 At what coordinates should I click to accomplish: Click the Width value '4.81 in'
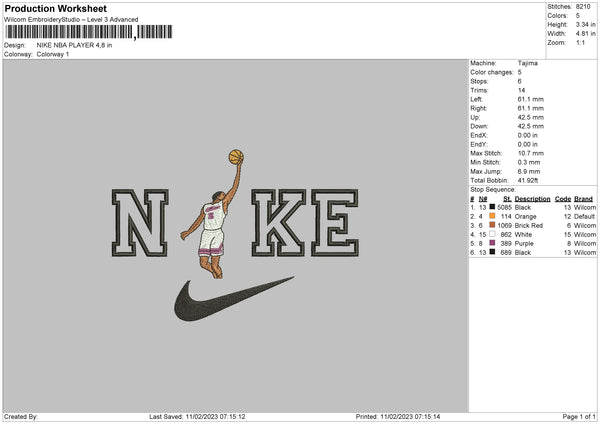[585, 34]
